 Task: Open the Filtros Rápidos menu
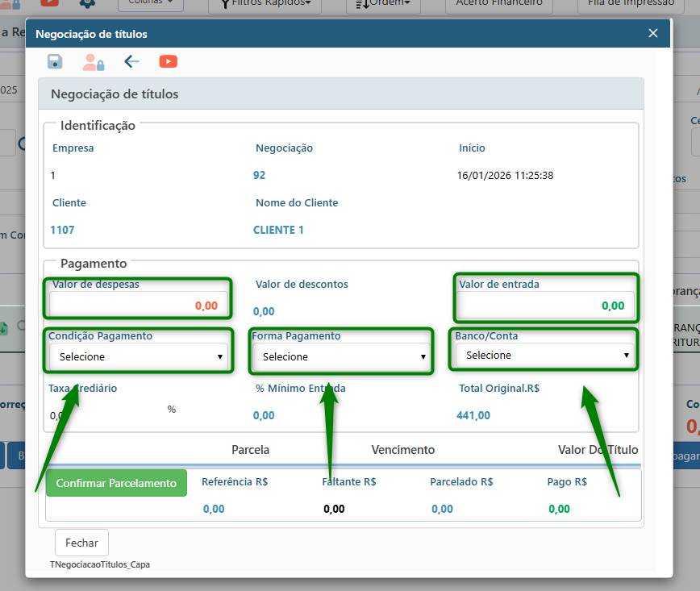(265, 4)
